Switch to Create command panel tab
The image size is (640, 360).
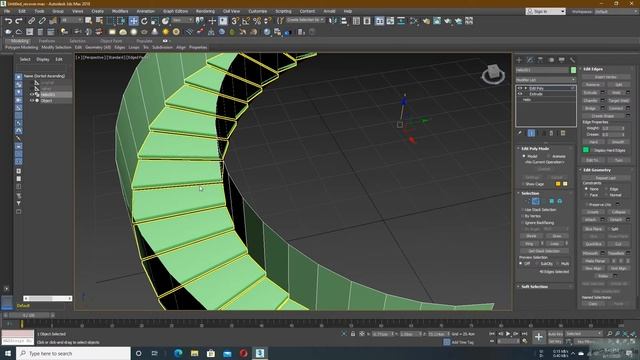[519, 60]
